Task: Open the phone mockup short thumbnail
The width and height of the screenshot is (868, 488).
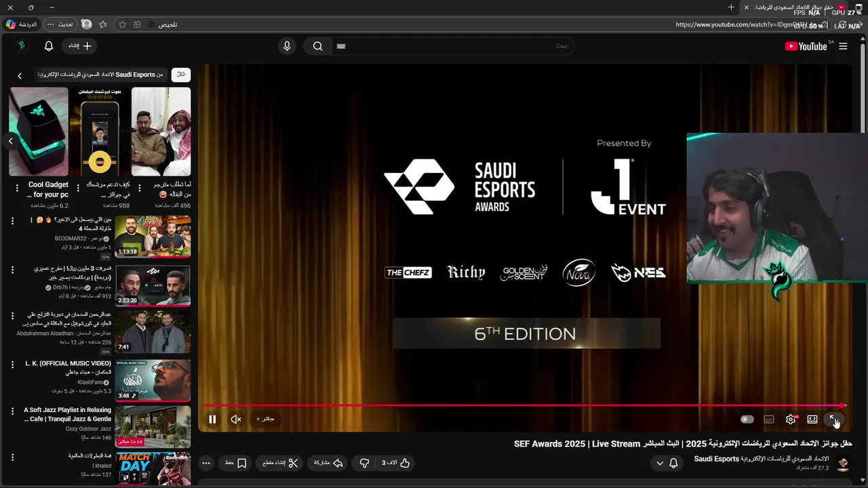Action: point(100,131)
